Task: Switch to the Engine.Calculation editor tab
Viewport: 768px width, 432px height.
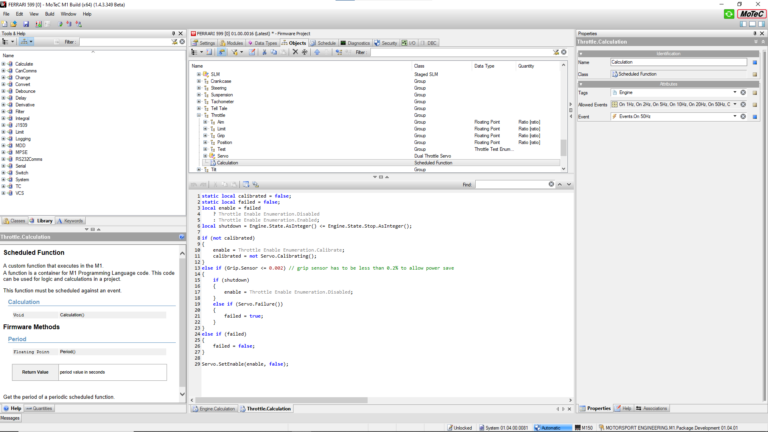Action: pyautogui.click(x=214, y=408)
